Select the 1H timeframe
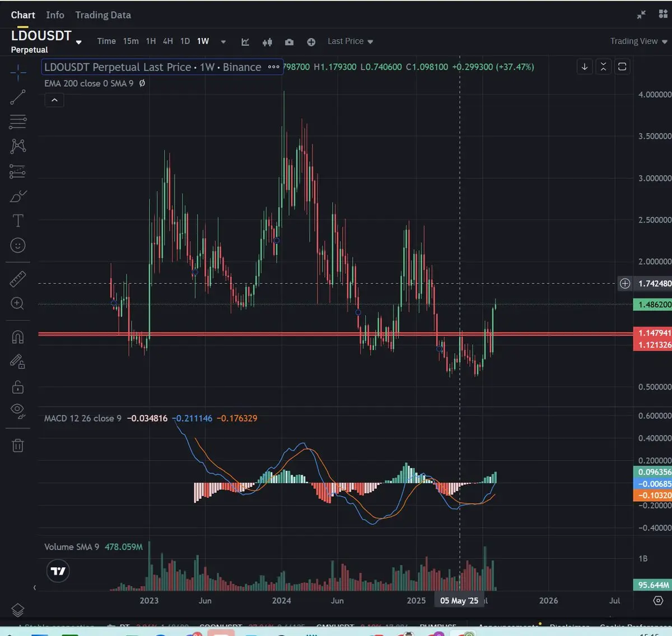Viewport: 672px width, 636px height. coord(151,41)
